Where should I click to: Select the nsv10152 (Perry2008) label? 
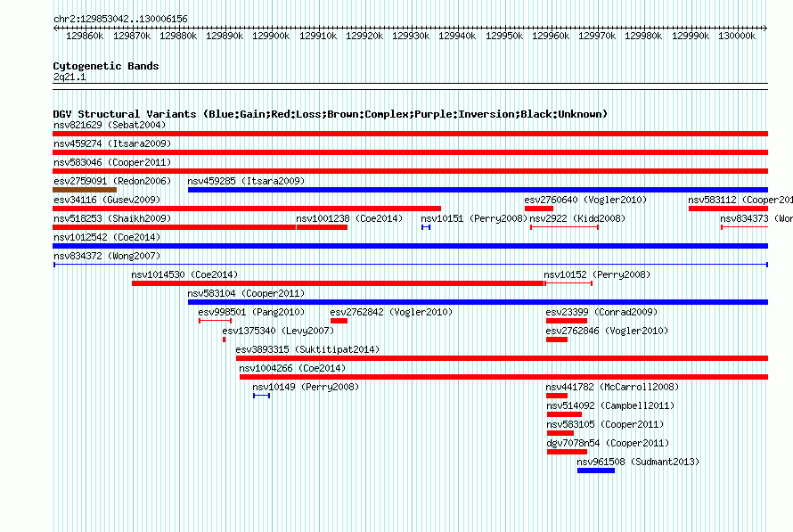pyautogui.click(x=597, y=274)
